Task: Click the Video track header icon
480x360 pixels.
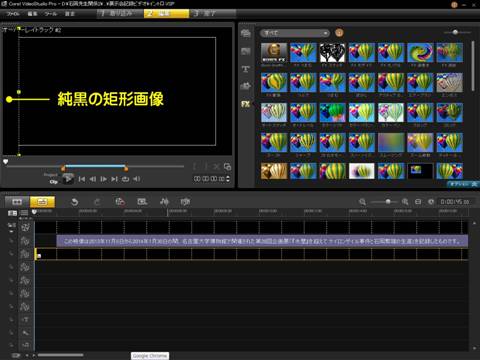Action: coord(25,227)
